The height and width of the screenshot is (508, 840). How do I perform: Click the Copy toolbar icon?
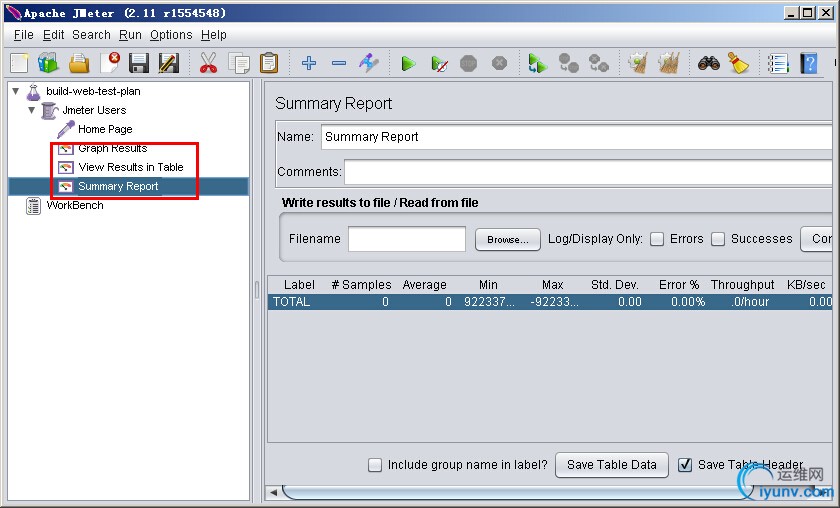click(239, 63)
